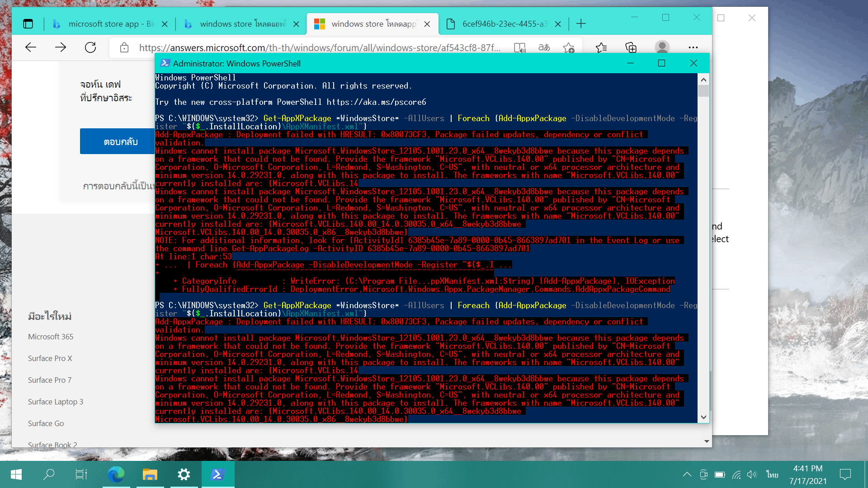Click the Translate page icon

click(x=544, y=47)
